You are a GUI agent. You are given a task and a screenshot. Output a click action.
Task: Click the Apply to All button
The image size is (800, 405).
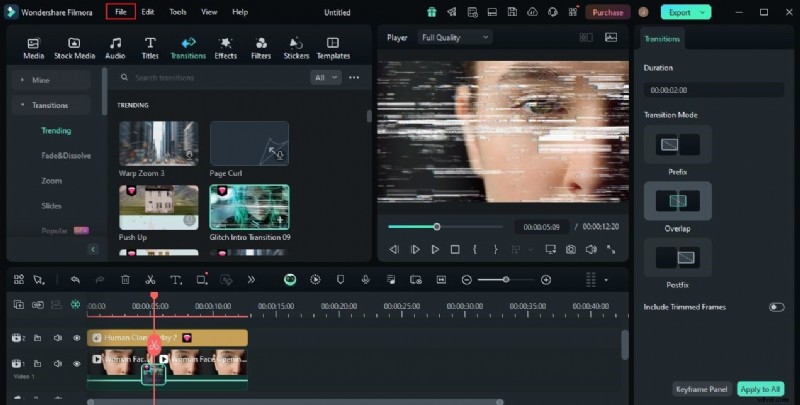760,389
